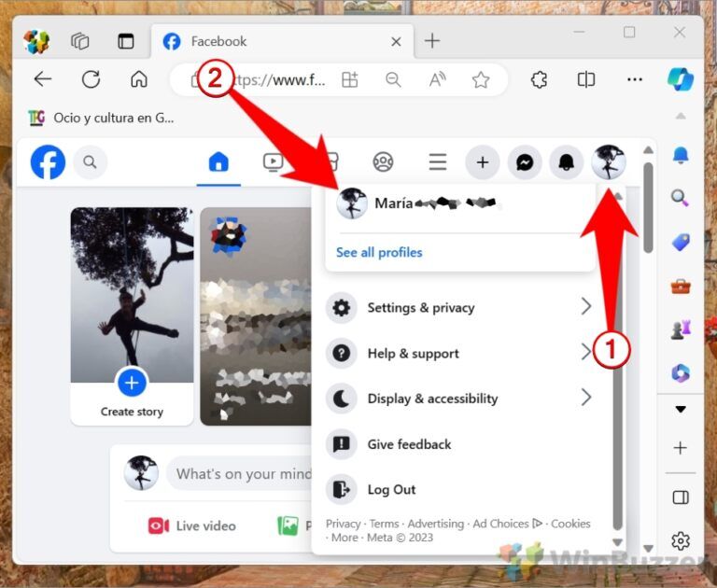Open the Edge workspaces icon
Screen dimensions: 717x588
80,41
